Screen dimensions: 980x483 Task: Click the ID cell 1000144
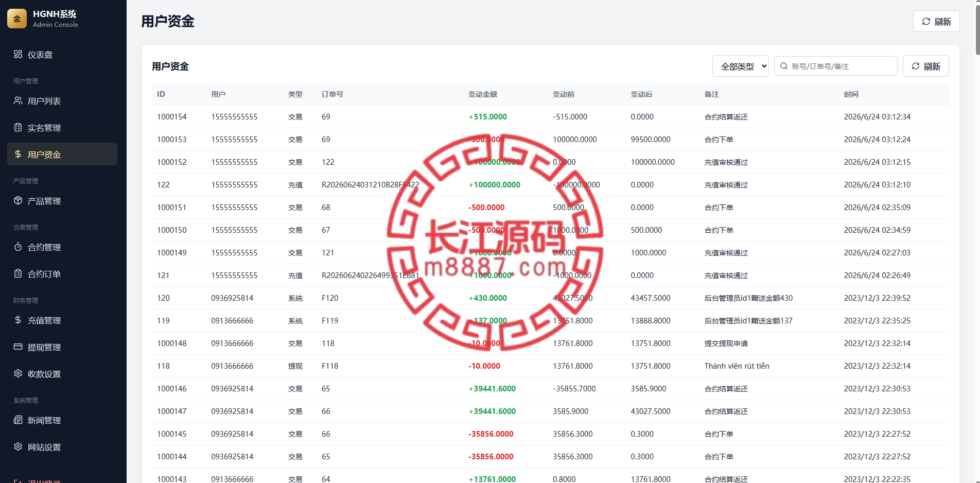(x=172, y=457)
